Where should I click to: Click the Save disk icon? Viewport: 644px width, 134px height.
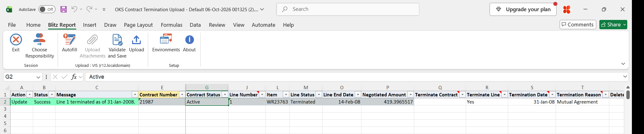point(64,9)
